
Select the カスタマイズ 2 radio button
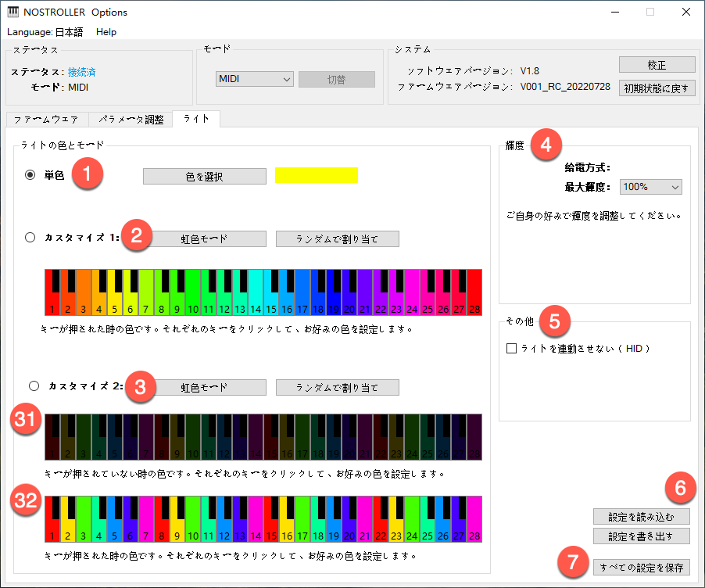click(x=34, y=385)
